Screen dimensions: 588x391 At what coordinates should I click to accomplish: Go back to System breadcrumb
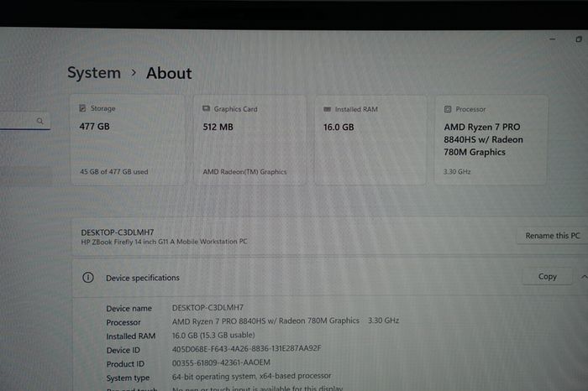tap(94, 73)
